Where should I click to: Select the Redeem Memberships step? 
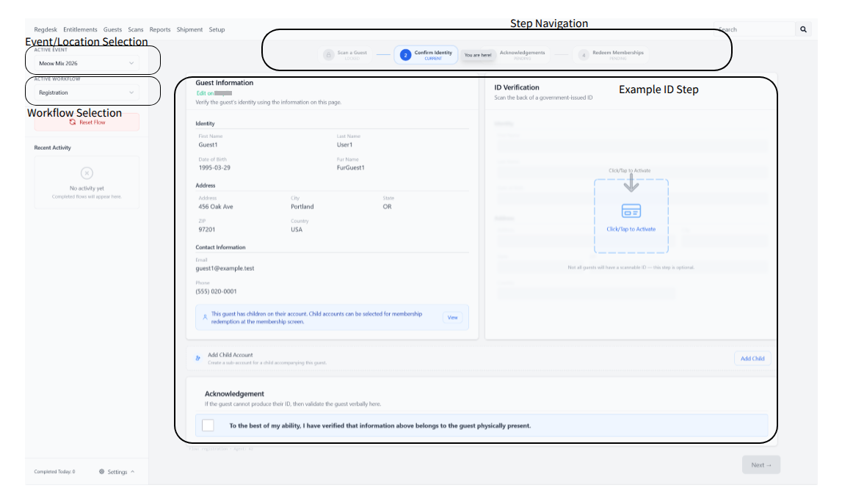[611, 55]
